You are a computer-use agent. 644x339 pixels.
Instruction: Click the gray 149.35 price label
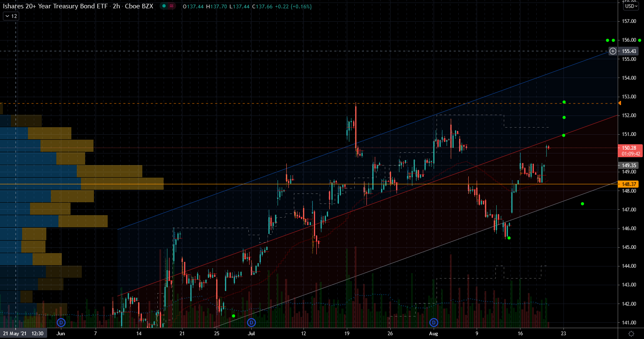629,166
